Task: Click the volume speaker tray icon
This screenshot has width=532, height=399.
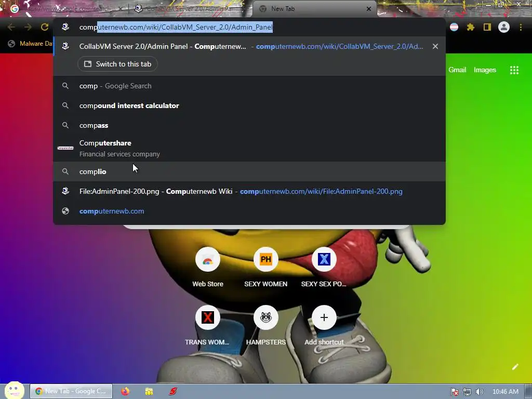Action: pos(479,392)
